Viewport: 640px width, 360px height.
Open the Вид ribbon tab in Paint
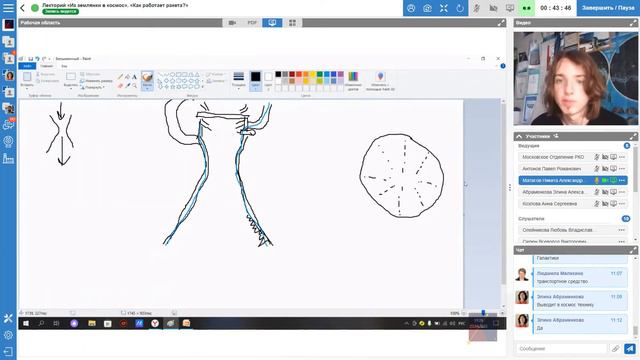coord(64,66)
